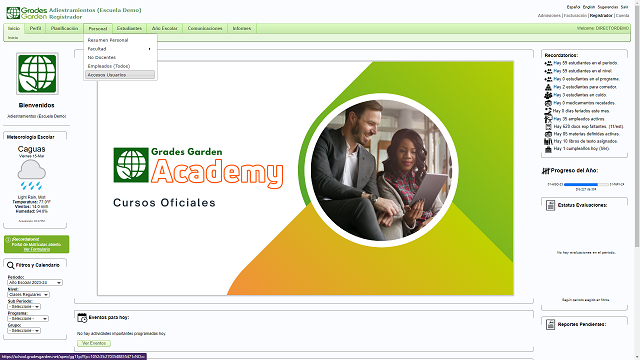Open the Inicio tab
This screenshot has height=360, width=640.
pos(14,28)
